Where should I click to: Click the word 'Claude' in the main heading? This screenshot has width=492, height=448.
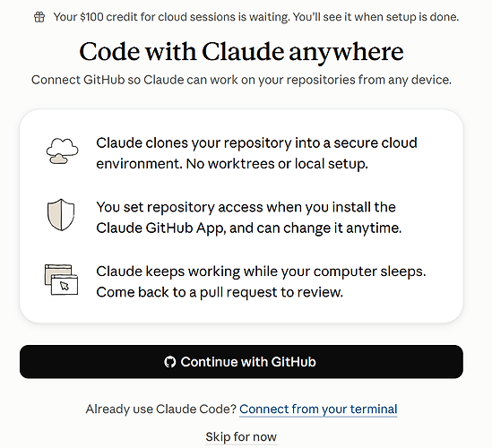point(243,52)
